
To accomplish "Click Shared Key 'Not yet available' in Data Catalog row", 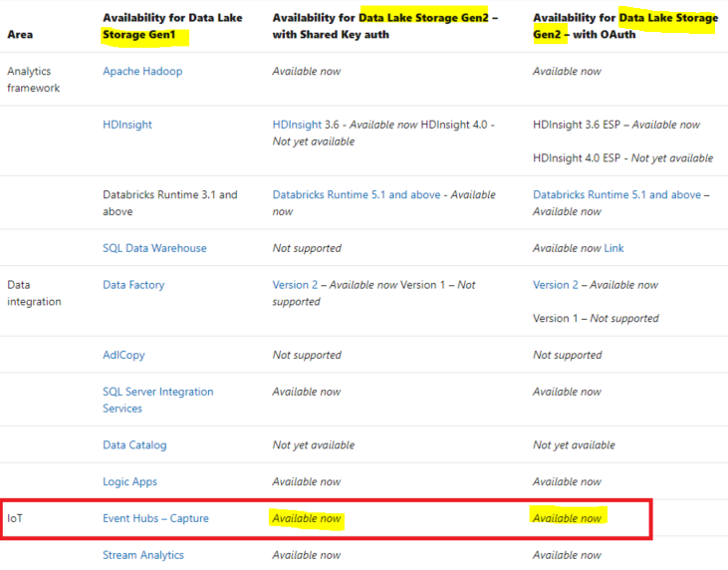I will tap(314, 445).
